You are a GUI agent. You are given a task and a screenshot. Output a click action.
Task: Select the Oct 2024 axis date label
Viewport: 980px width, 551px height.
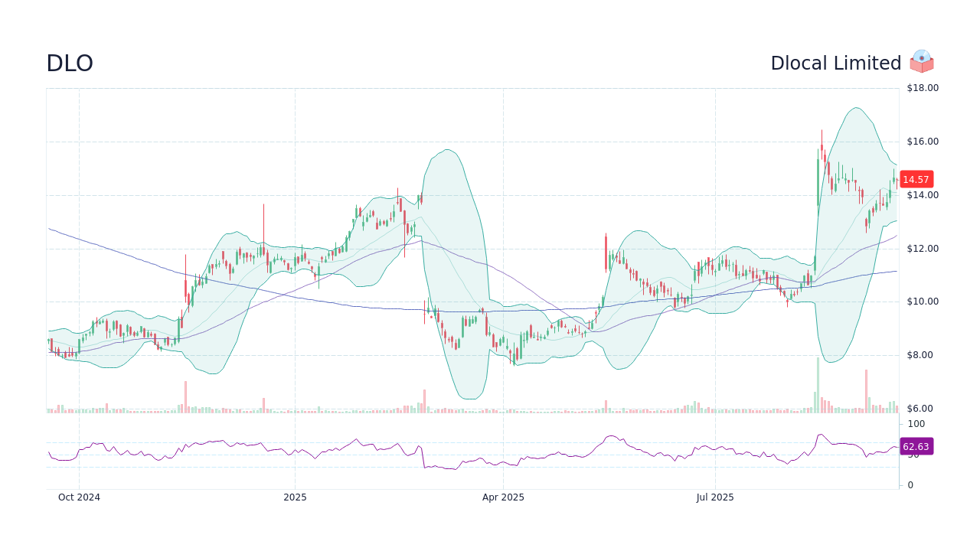pyautogui.click(x=80, y=497)
